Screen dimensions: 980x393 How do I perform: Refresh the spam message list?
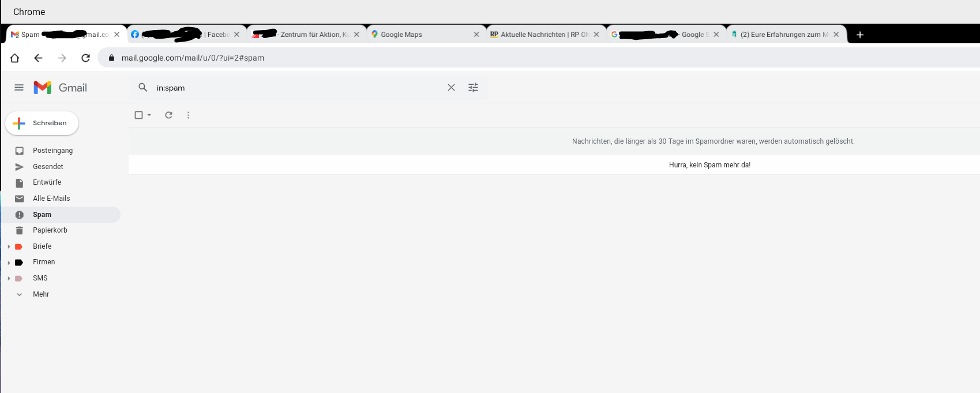[168, 115]
